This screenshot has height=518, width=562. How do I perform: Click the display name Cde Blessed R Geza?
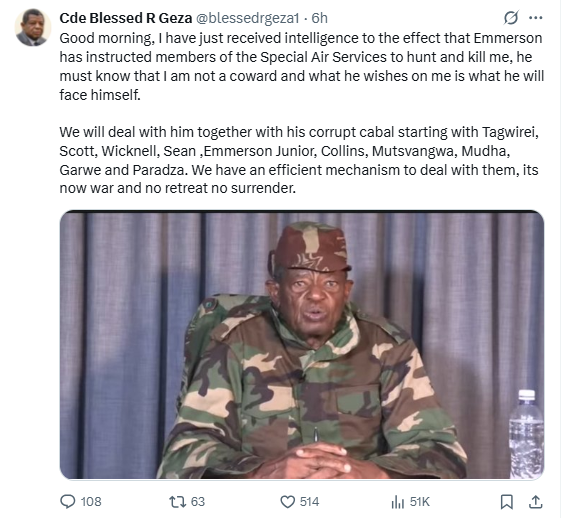pos(126,18)
